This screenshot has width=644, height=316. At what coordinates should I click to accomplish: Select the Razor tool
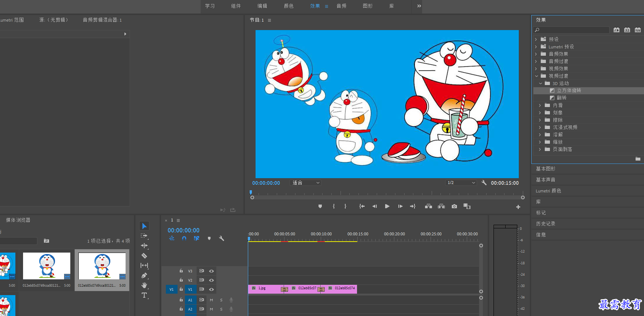click(x=144, y=256)
